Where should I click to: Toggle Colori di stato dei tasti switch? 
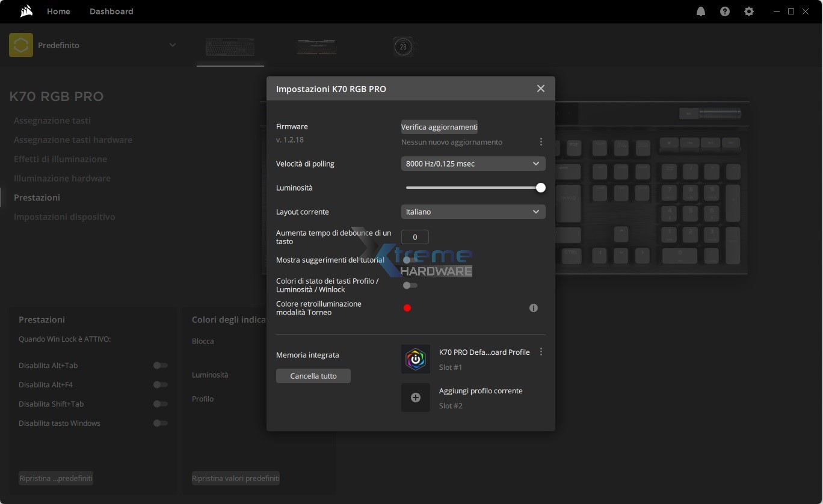click(410, 285)
